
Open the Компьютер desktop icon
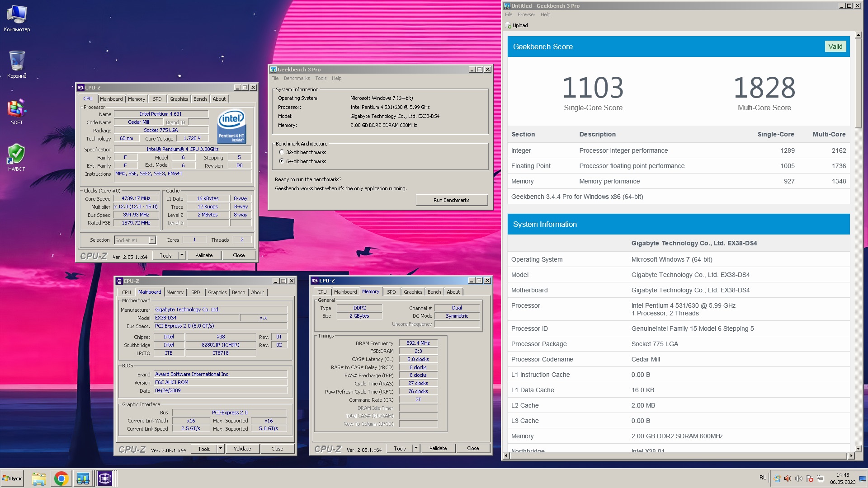click(x=17, y=18)
